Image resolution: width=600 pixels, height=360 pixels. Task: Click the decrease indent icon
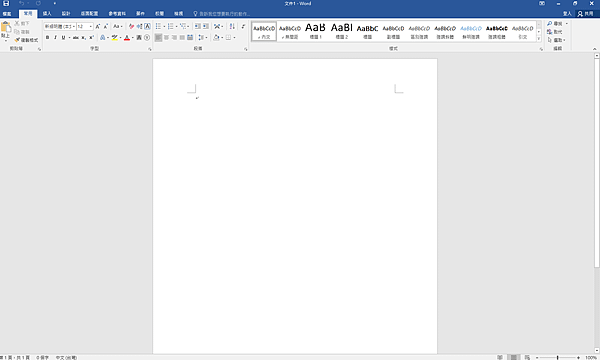(x=197, y=26)
